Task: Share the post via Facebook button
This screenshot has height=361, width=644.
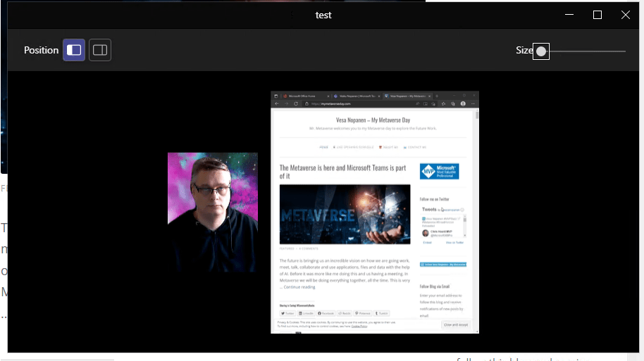Action: tap(327, 312)
